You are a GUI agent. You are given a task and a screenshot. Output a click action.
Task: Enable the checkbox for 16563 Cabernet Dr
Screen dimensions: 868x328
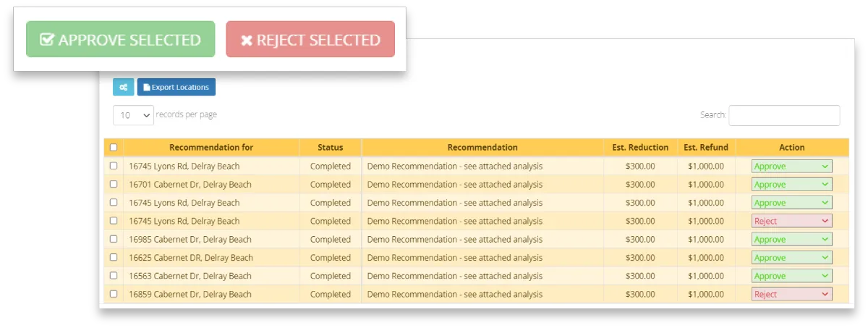[x=114, y=276]
